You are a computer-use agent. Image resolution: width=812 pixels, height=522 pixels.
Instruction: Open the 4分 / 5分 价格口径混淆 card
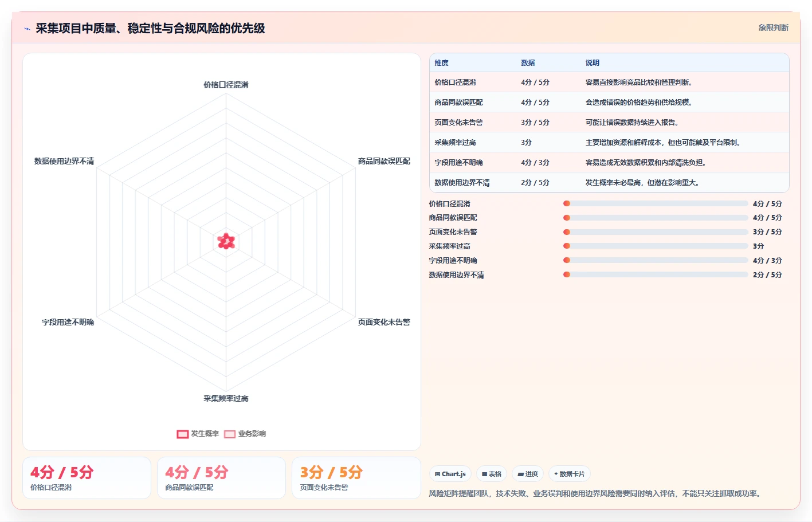[87, 478]
